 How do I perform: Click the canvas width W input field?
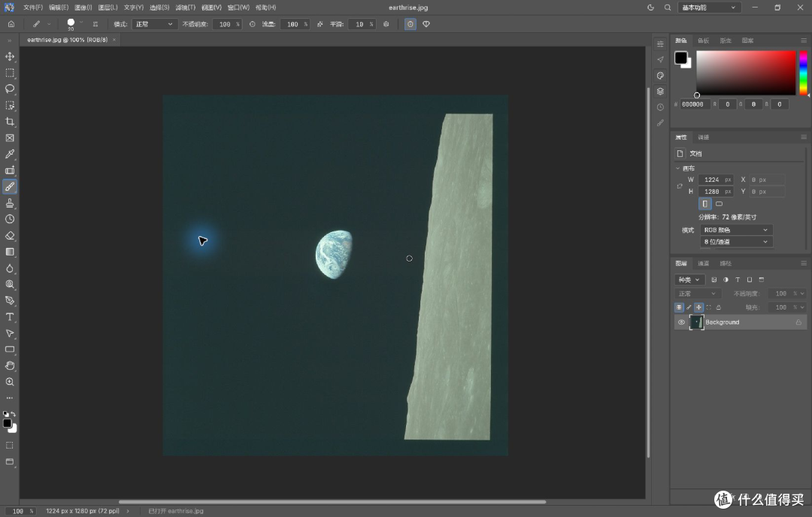(716, 180)
